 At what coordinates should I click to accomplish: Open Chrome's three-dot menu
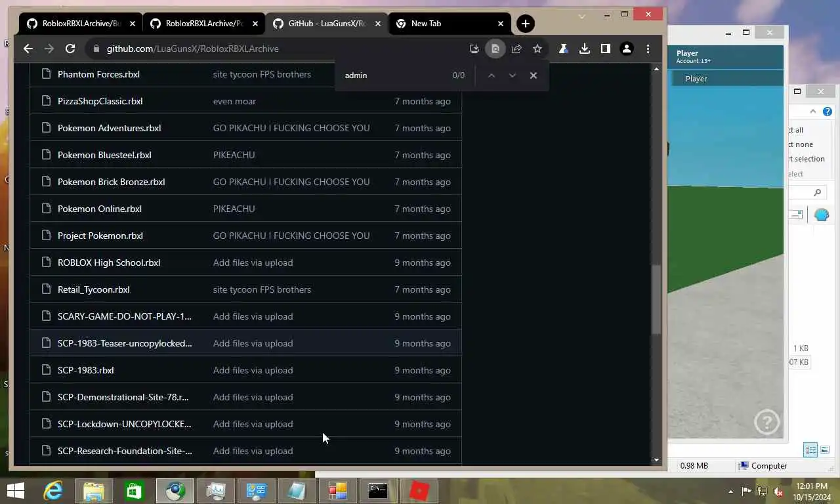[648, 49]
